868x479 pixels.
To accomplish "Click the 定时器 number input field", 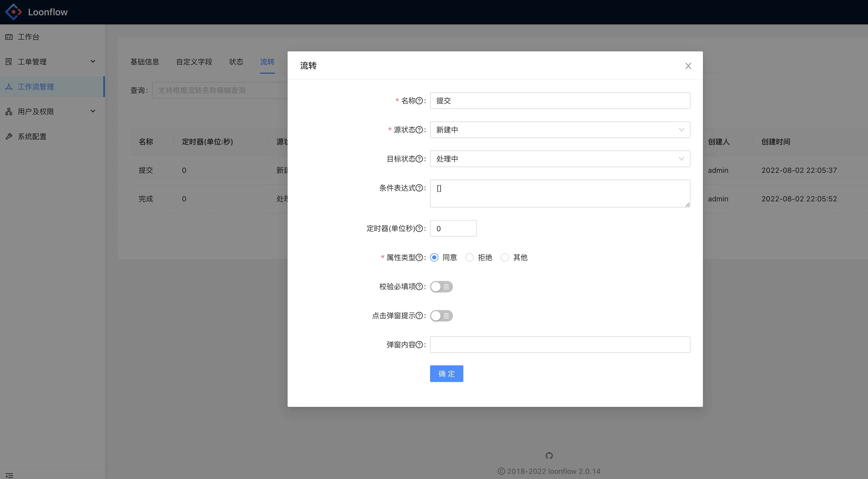I will point(453,228).
